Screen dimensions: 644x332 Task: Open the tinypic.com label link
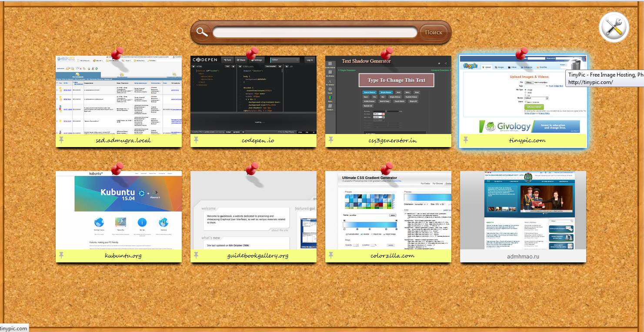coord(527,141)
